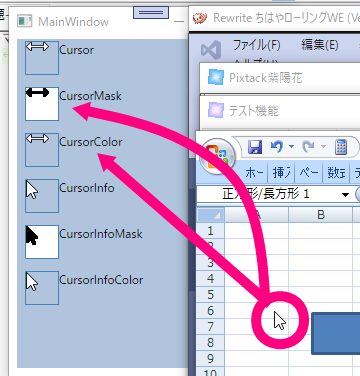Click the Cursor preview image in MainWindow

(42, 58)
